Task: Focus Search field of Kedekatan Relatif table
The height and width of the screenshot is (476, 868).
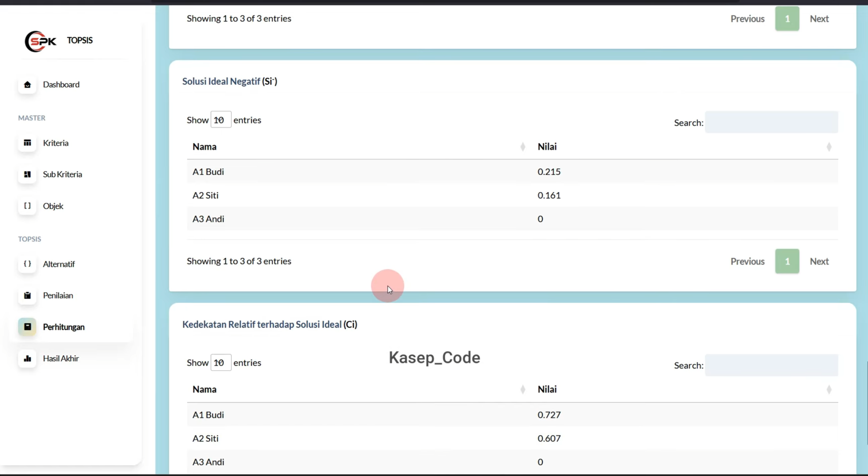Action: tap(772, 365)
